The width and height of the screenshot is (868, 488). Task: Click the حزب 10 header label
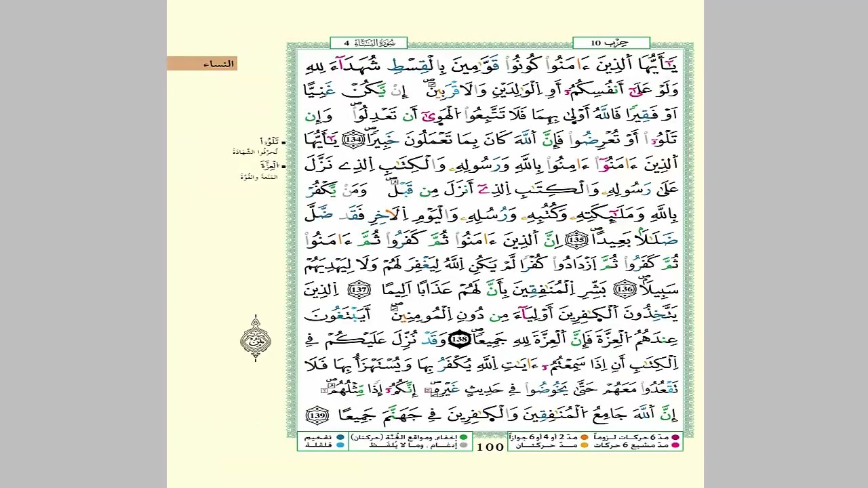611,43
